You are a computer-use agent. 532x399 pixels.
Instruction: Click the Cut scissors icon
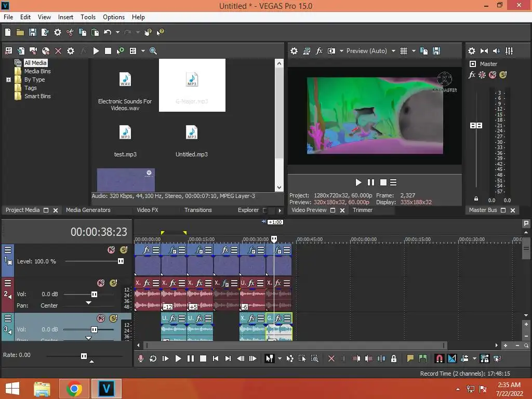pos(70,32)
